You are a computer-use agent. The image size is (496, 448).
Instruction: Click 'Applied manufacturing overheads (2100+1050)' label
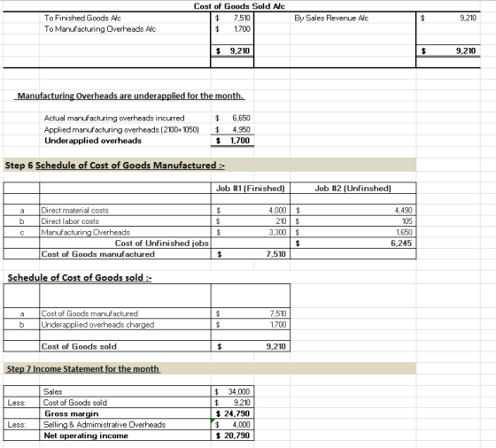[x=121, y=130]
